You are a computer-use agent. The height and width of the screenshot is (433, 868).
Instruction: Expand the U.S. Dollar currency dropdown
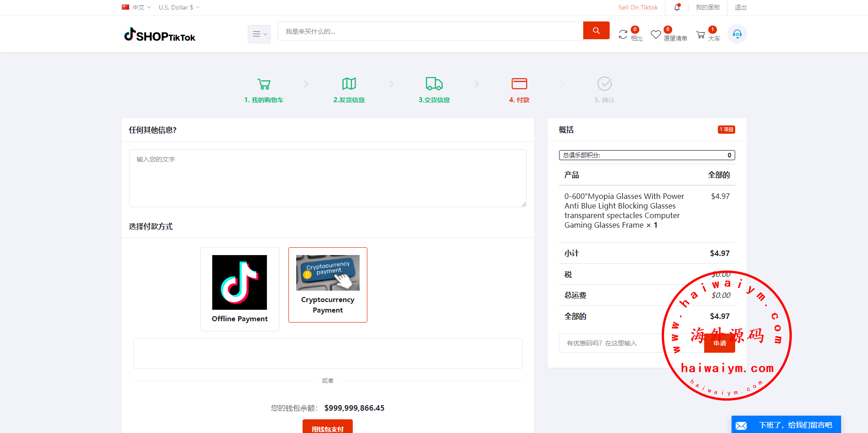pyautogui.click(x=179, y=7)
